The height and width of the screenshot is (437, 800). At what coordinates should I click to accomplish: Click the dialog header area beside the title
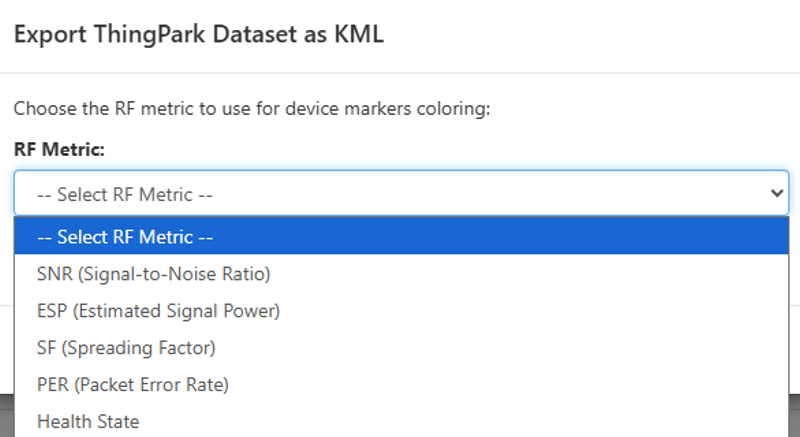(600, 35)
